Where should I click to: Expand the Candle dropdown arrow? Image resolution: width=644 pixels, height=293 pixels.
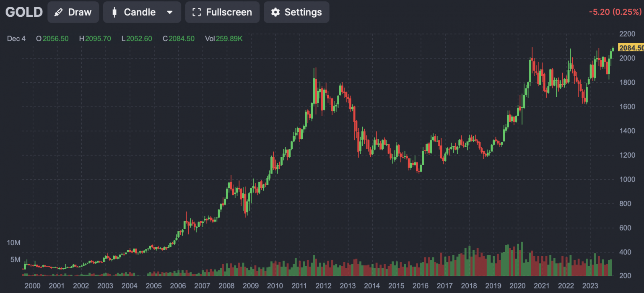click(170, 13)
